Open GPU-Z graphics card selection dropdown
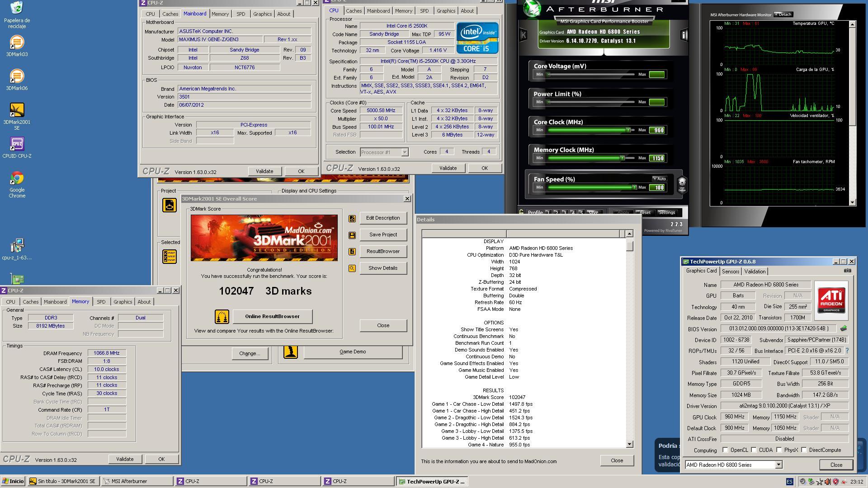The height and width of the screenshot is (488, 868). point(778,465)
